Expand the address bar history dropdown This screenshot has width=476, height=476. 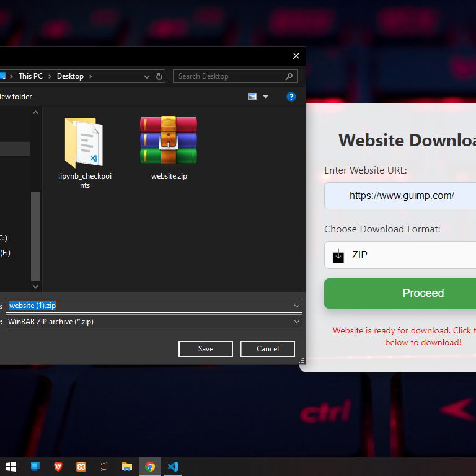coord(147,77)
